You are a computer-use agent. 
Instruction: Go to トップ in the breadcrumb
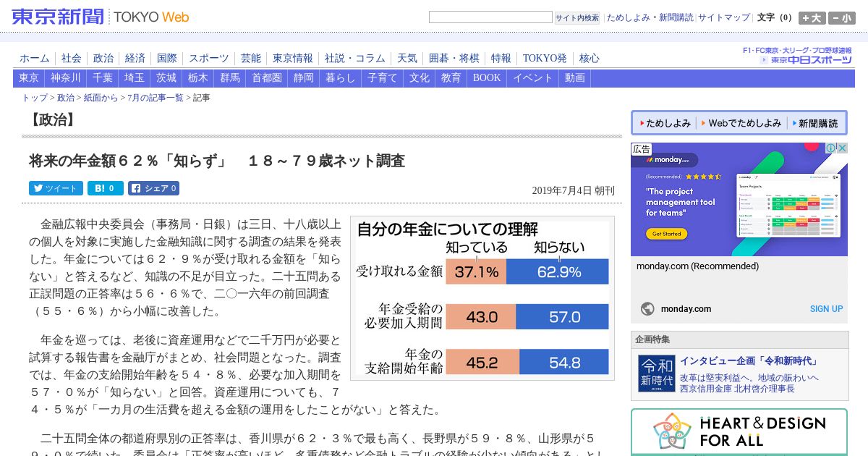[35, 98]
